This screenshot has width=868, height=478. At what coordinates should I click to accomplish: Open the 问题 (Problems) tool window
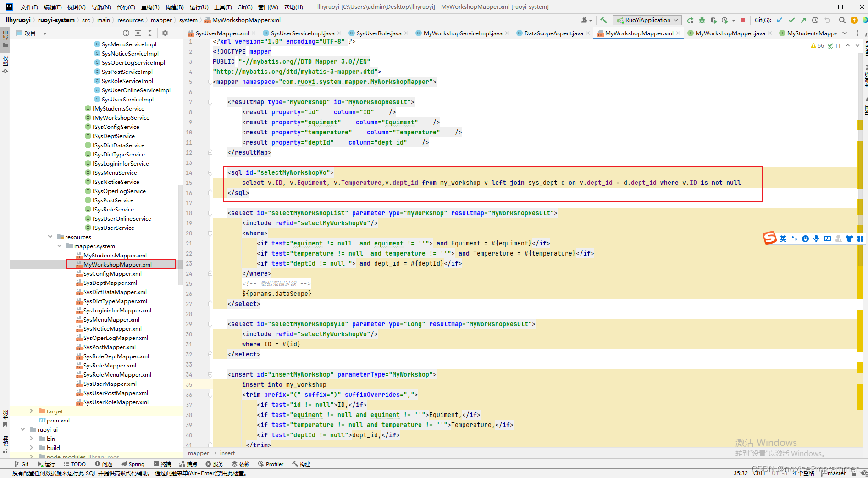(x=104, y=464)
